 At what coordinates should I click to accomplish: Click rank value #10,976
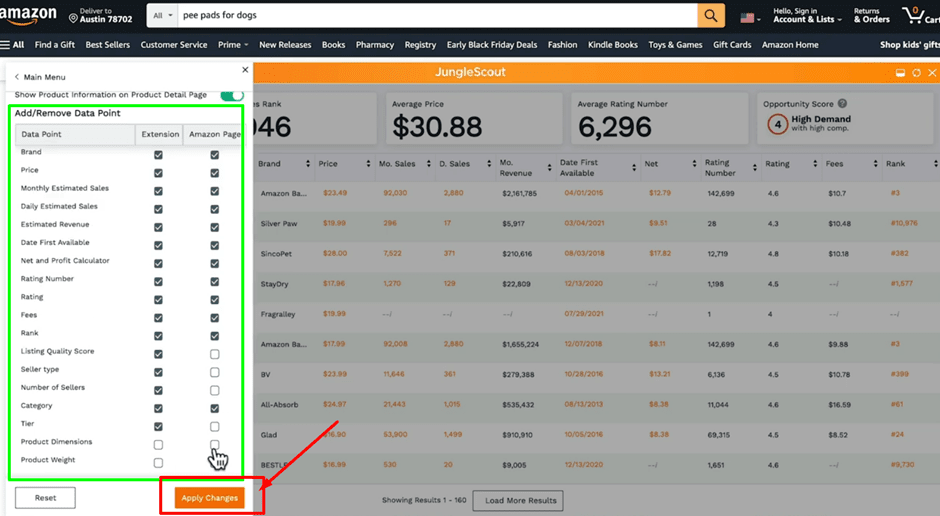pyautogui.click(x=904, y=223)
